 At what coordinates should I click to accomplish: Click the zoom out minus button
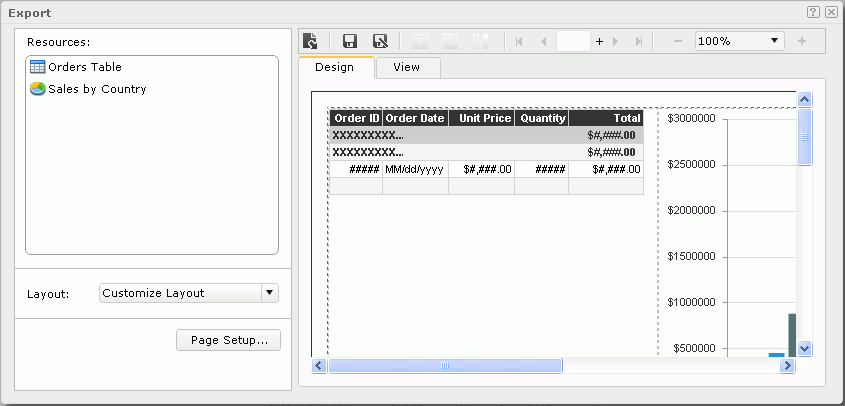point(677,41)
